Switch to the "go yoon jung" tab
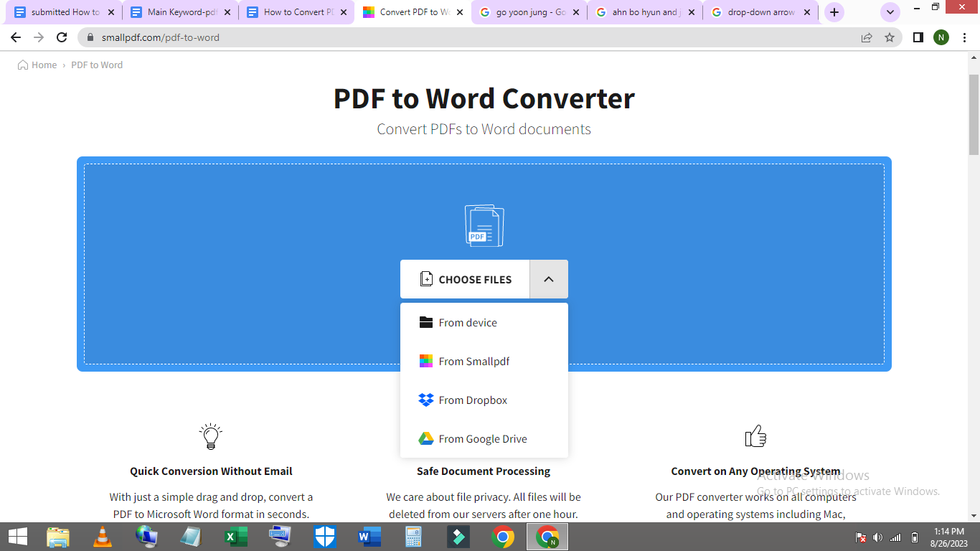This screenshot has width=980, height=551. click(x=529, y=12)
